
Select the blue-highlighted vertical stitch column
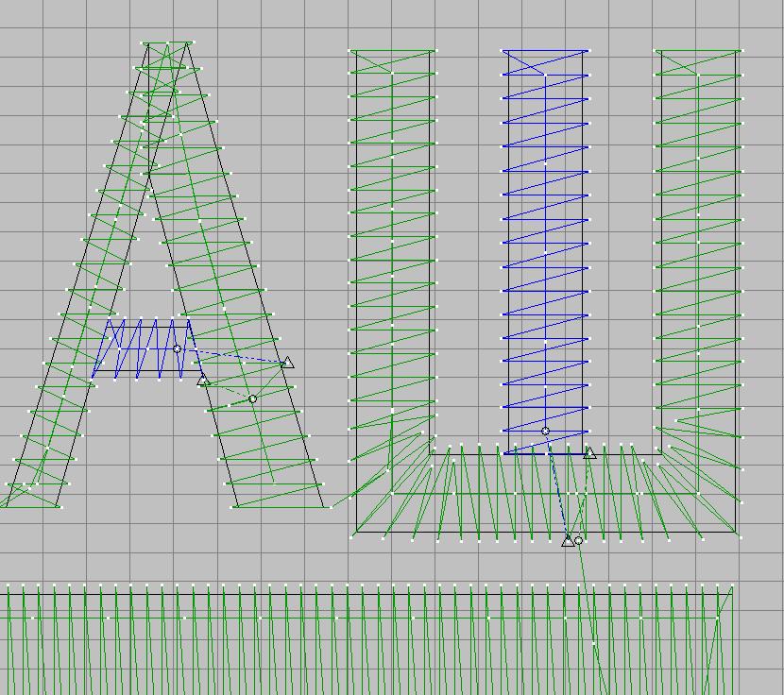click(x=546, y=251)
